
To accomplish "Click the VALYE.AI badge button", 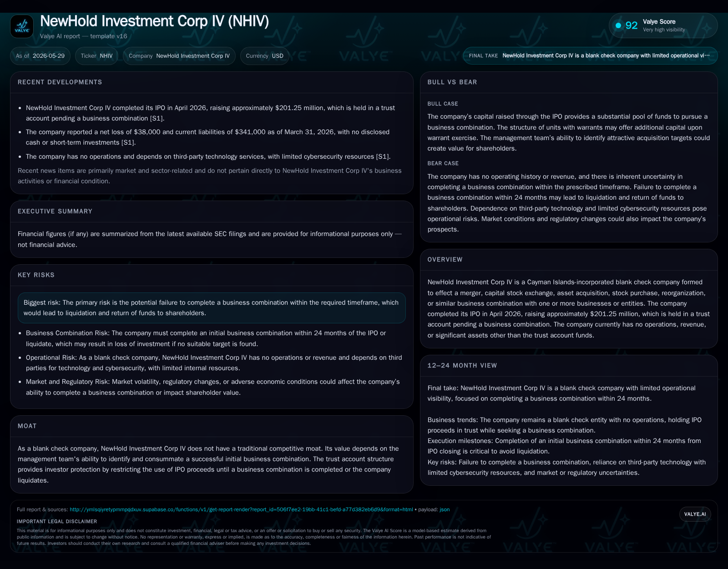I will (x=695, y=514).
